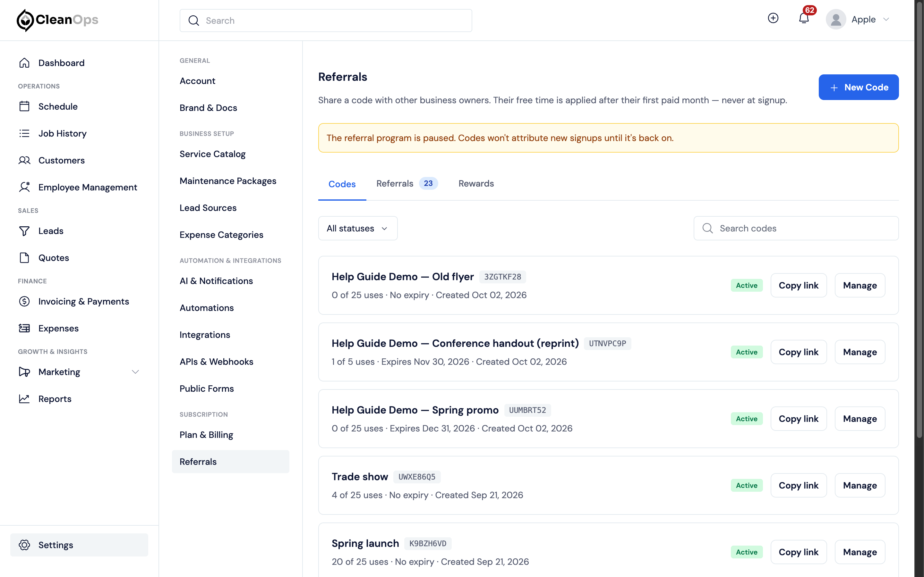Switch to the Rewards tab

[476, 184]
